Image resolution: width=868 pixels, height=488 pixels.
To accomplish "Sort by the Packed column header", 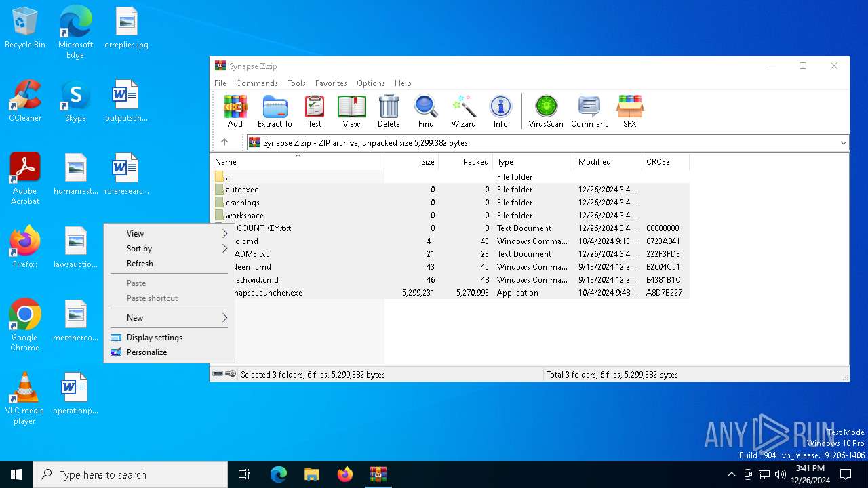I will 465,162.
